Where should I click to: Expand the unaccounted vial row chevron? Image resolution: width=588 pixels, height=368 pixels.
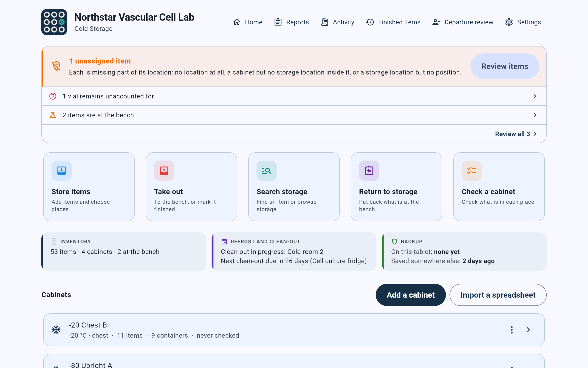(x=534, y=96)
